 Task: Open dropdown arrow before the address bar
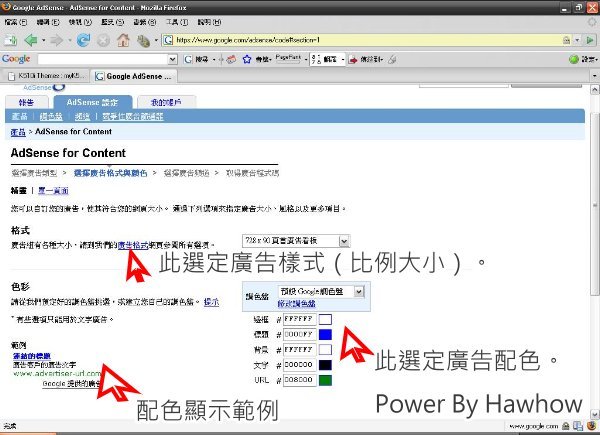[x=156, y=40]
